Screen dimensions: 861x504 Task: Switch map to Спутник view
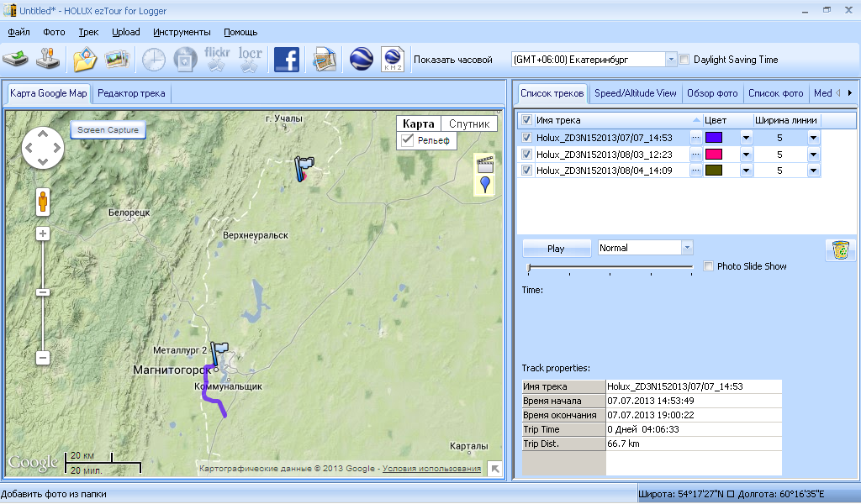click(469, 124)
